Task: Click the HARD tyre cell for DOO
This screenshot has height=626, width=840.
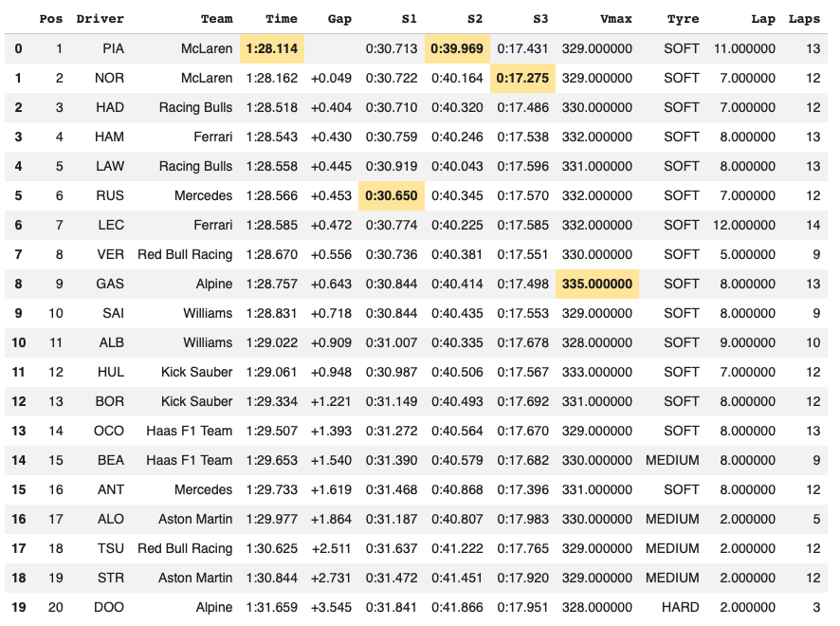Action: click(x=678, y=607)
